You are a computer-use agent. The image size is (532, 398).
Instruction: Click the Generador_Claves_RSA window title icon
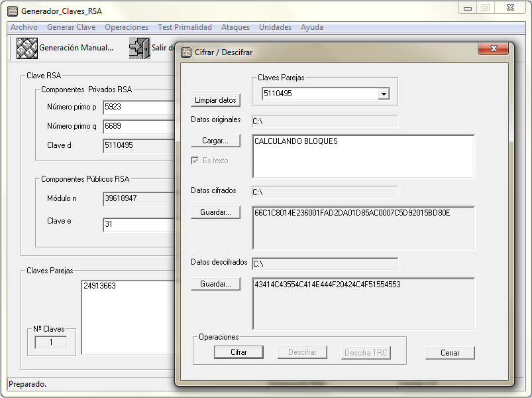tap(12, 11)
